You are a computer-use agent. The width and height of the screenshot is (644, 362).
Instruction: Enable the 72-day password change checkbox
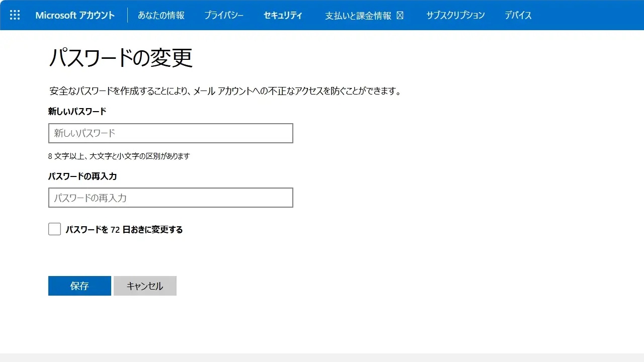click(54, 229)
